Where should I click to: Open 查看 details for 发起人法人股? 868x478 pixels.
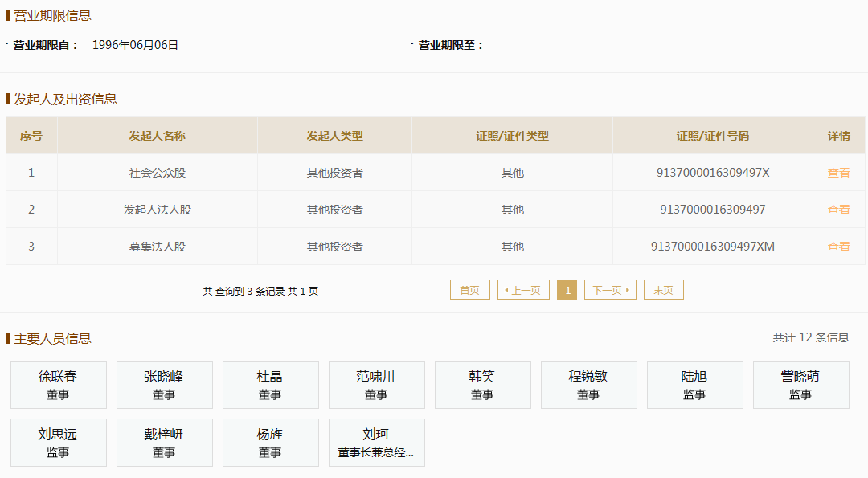pos(838,210)
